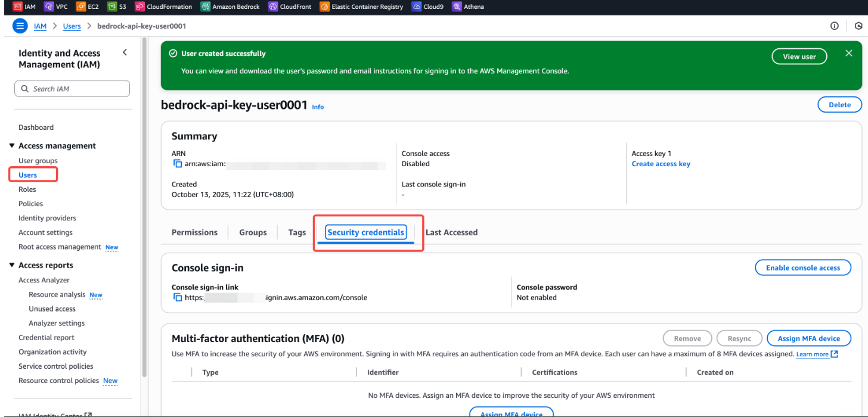Open the IAM service shortcut icon
The image size is (868, 417).
point(17,7)
